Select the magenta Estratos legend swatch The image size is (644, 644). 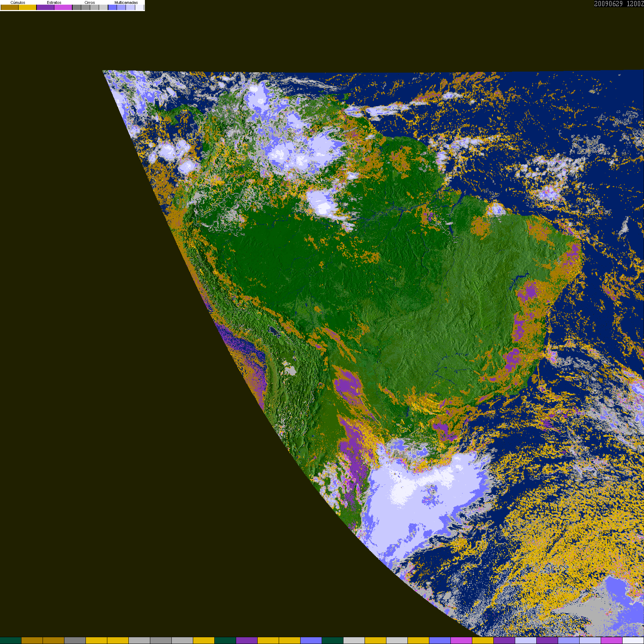(x=63, y=7)
